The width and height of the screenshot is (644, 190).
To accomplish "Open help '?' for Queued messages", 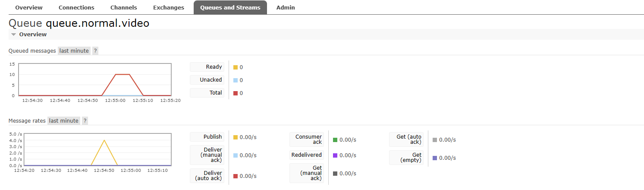I will coord(95,51).
